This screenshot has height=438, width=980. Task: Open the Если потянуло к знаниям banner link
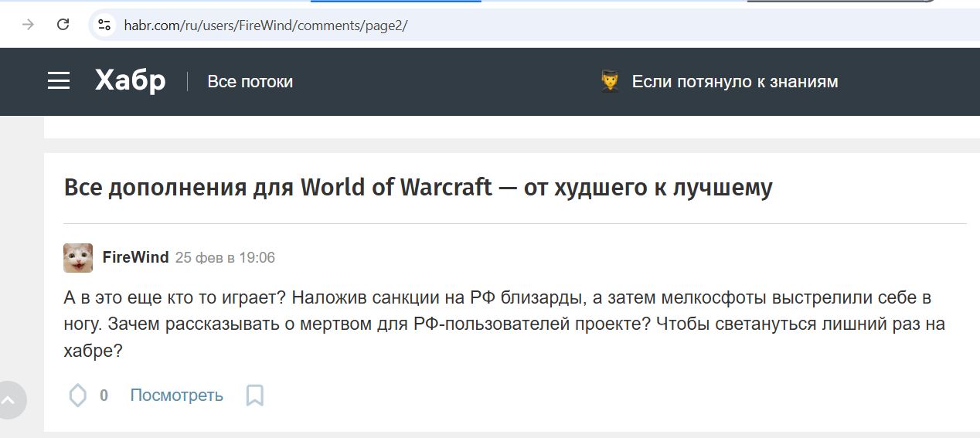pos(735,81)
